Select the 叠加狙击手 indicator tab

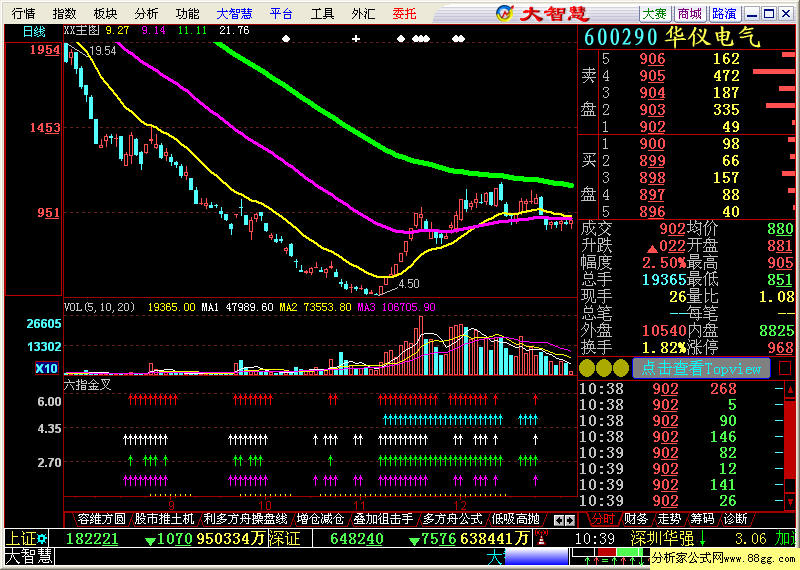click(x=384, y=519)
